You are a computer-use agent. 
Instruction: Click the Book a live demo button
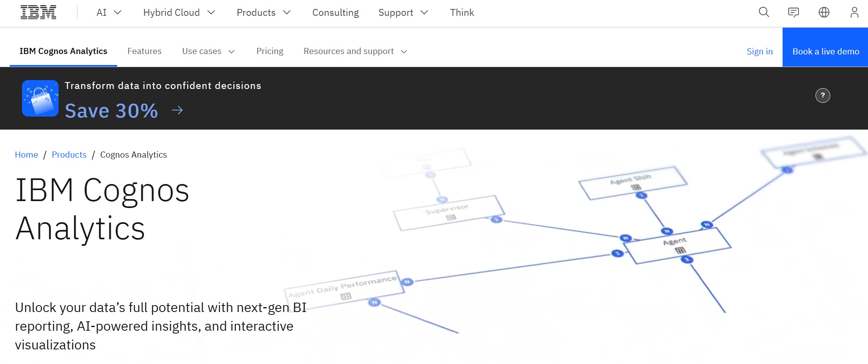[825, 51]
